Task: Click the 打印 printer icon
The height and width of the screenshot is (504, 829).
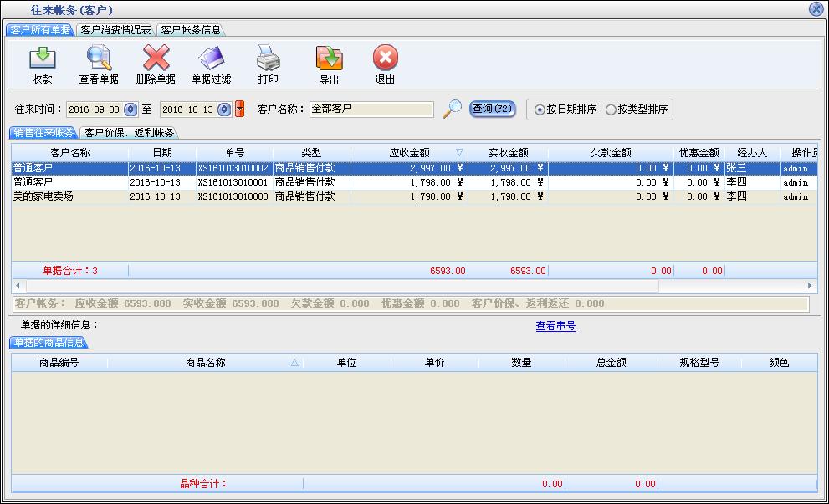Action: click(x=268, y=59)
